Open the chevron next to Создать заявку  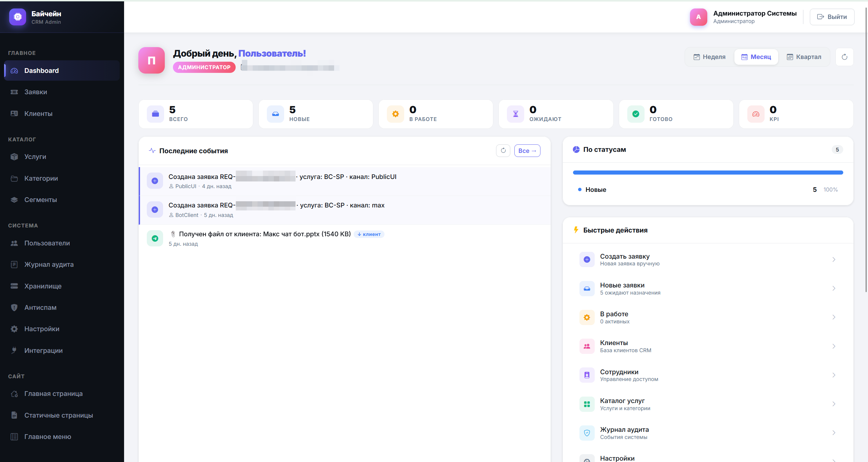point(834,260)
